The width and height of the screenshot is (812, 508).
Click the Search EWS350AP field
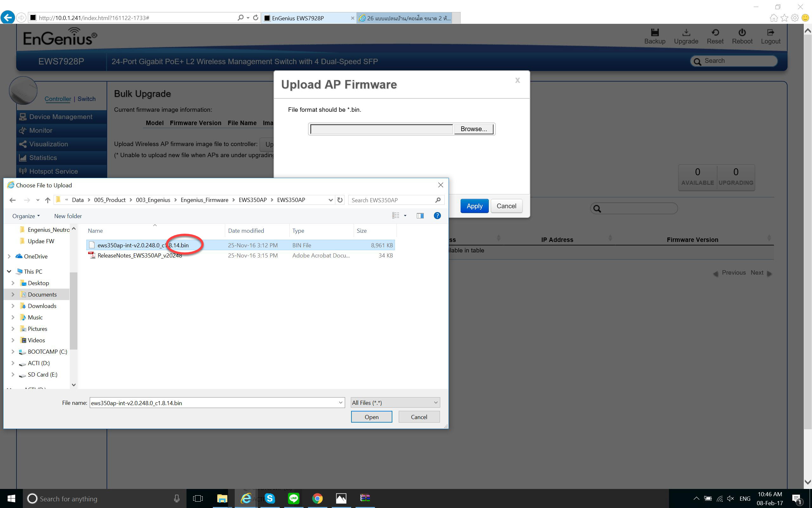click(396, 200)
